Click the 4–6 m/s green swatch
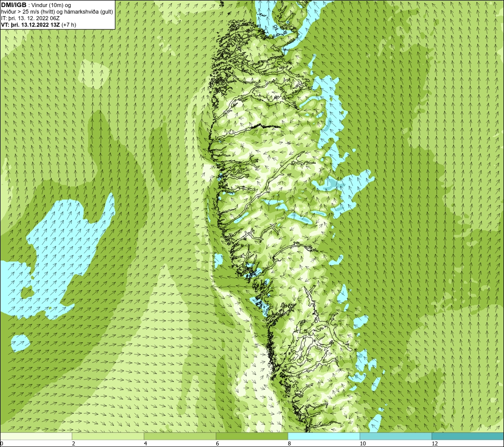Screen dimensions: 504x447 pos(180,436)
